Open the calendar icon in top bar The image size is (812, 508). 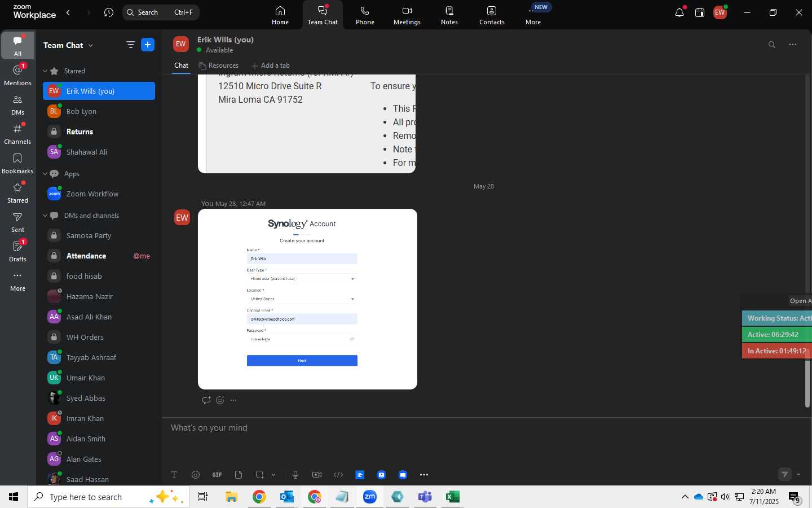click(x=700, y=12)
